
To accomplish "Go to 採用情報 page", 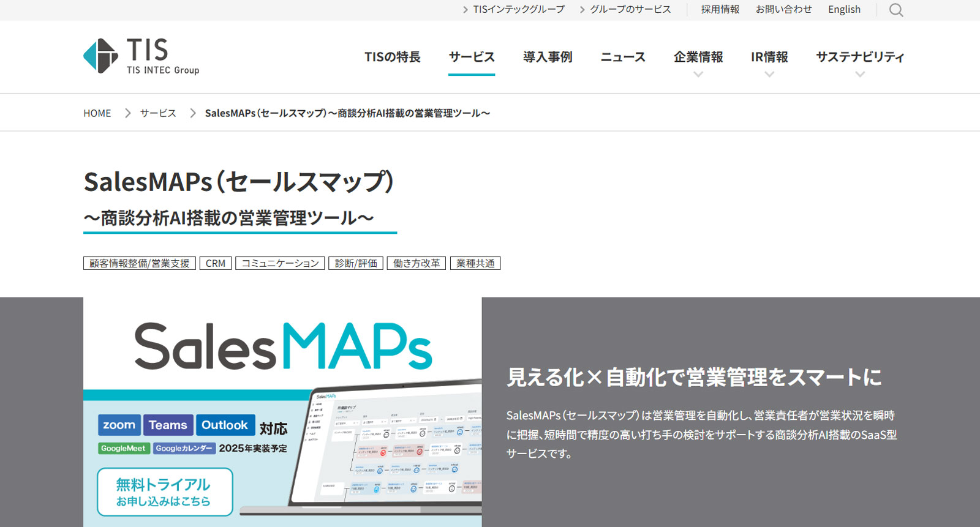I will pos(720,9).
